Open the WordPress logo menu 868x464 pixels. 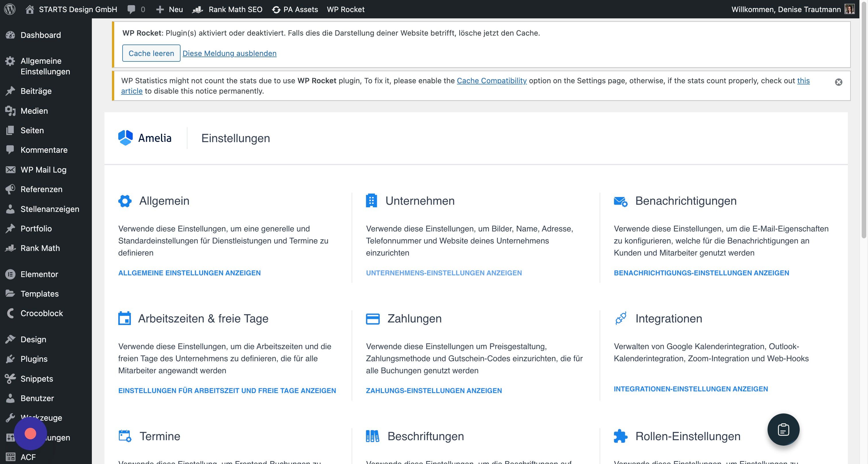(x=10, y=9)
